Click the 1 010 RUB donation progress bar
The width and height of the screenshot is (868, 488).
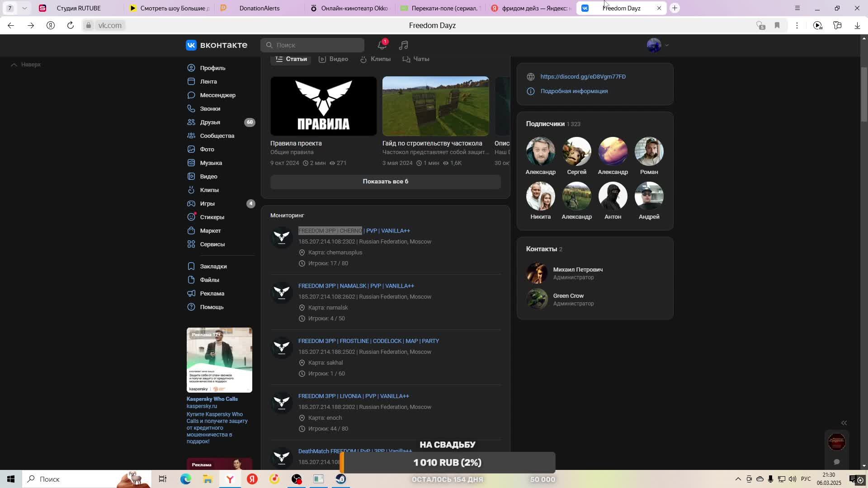pyautogui.click(x=447, y=462)
